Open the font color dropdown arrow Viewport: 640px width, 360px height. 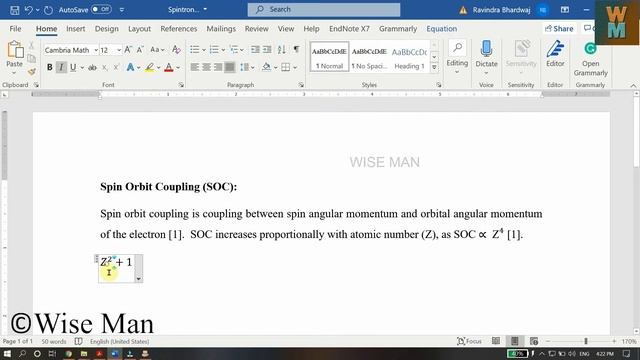pyautogui.click(x=178, y=68)
